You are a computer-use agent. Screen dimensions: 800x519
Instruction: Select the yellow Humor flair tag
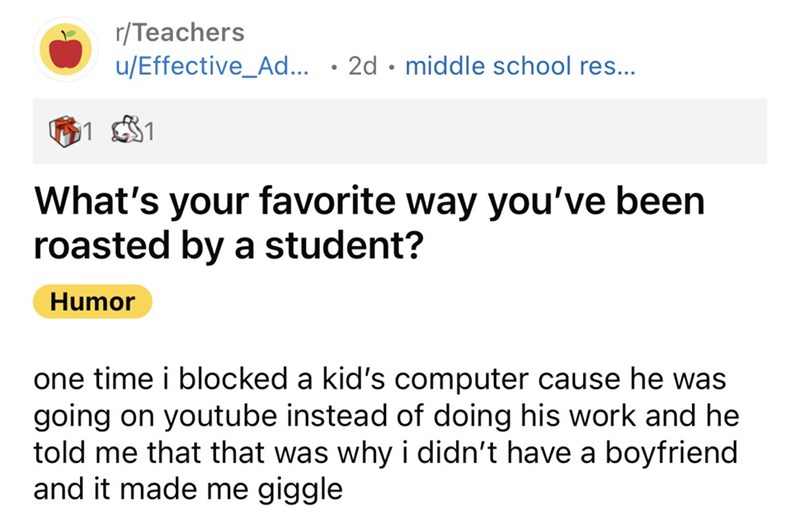(x=92, y=301)
